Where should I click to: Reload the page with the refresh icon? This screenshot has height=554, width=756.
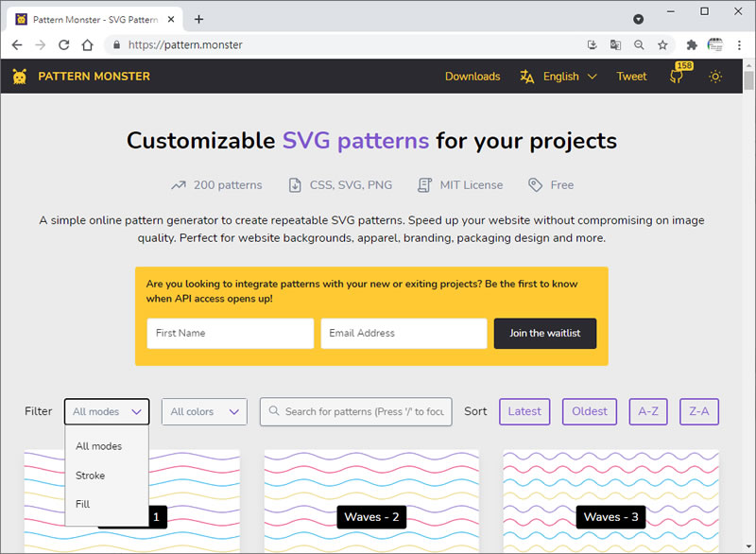coord(63,44)
